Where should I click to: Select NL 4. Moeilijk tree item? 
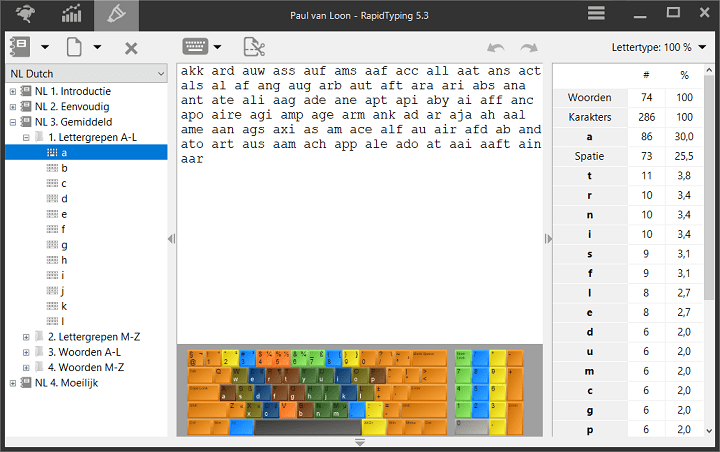(67, 383)
